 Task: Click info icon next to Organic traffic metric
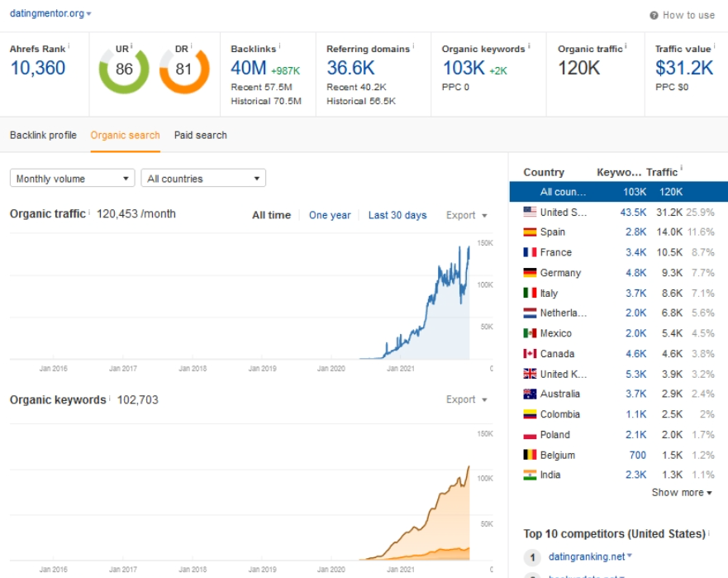(x=626, y=46)
